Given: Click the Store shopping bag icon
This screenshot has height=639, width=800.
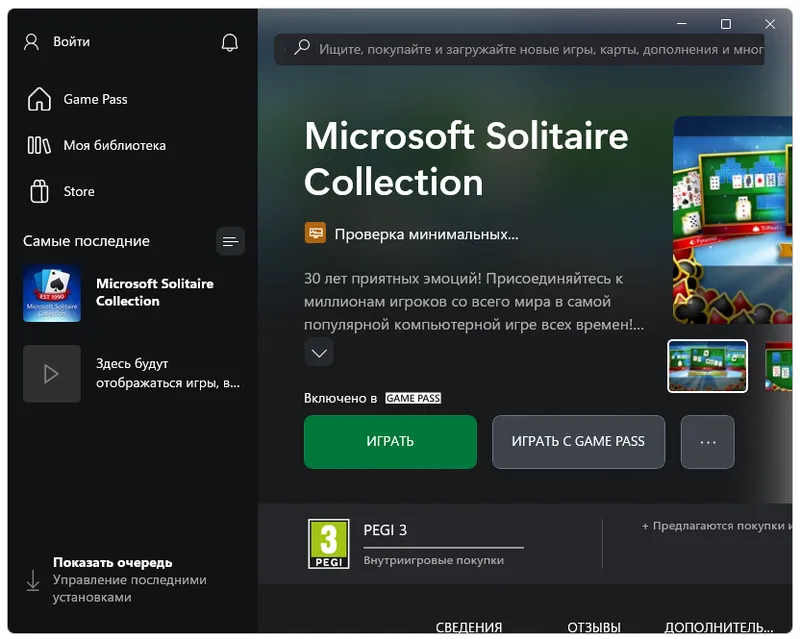Looking at the screenshot, I should tap(39, 191).
